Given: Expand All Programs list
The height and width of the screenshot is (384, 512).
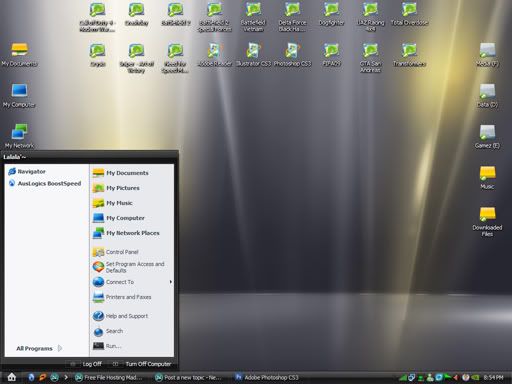Looking at the screenshot, I should (x=39, y=348).
